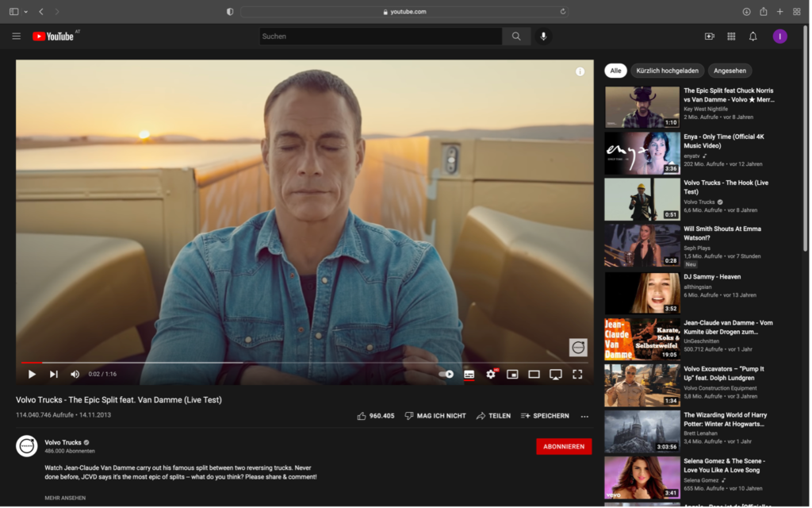Image resolution: width=812 pixels, height=508 pixels.
Task: Reload the page in Safari
Action: click(563, 11)
